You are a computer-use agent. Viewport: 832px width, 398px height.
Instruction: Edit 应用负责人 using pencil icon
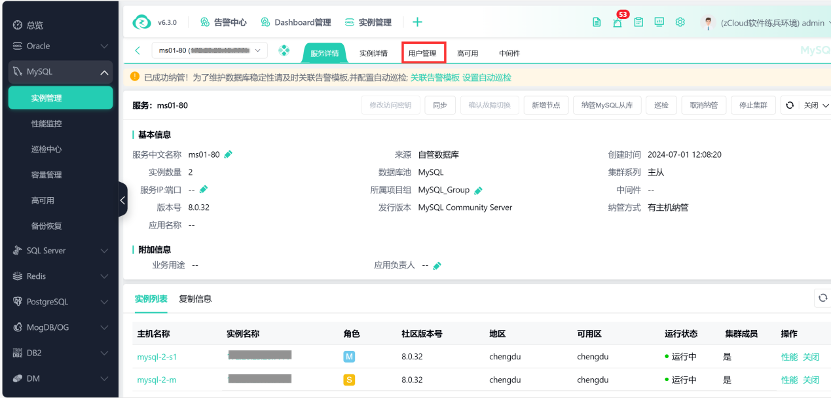(437, 265)
